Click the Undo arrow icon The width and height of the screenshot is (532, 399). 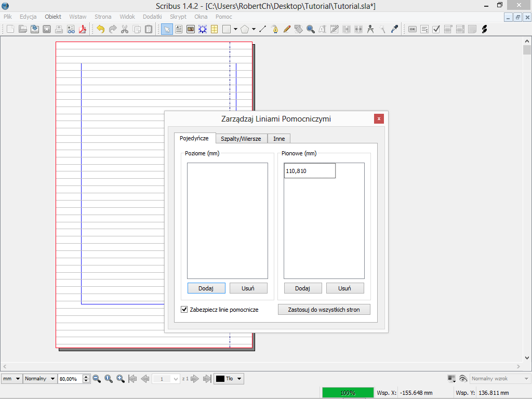pyautogui.click(x=100, y=29)
